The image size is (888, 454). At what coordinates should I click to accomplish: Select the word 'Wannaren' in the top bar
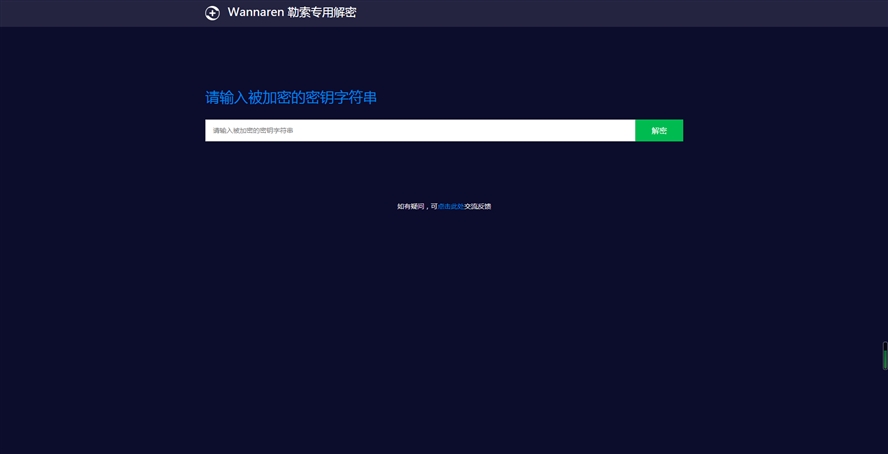255,13
